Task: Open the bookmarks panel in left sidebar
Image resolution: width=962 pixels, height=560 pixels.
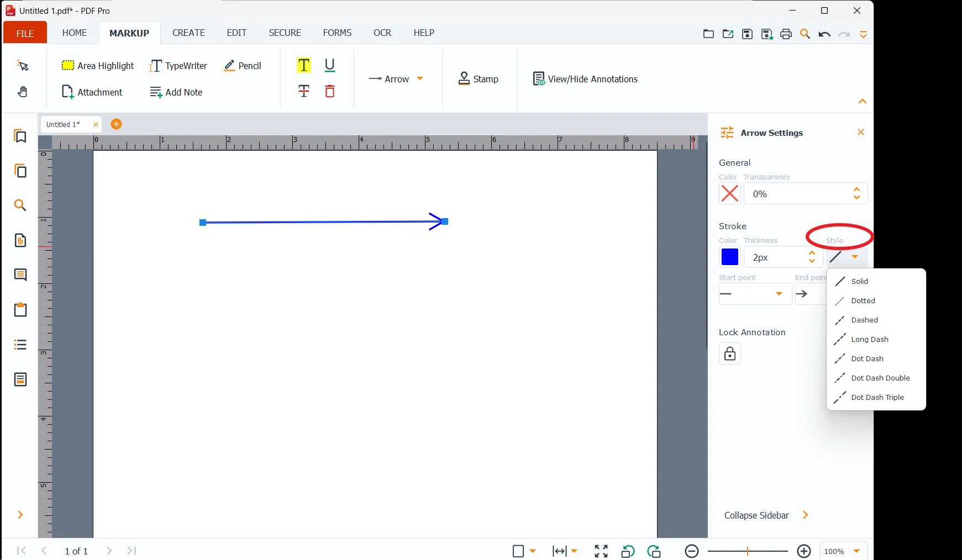Action: click(20, 136)
